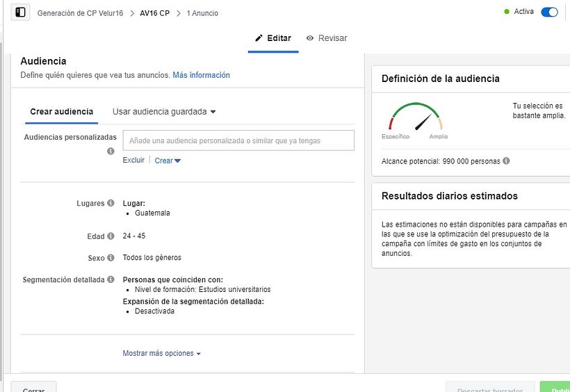Screen dimensions: 570x392
Task: Select the Crear audiencia tab
Action: (61, 111)
